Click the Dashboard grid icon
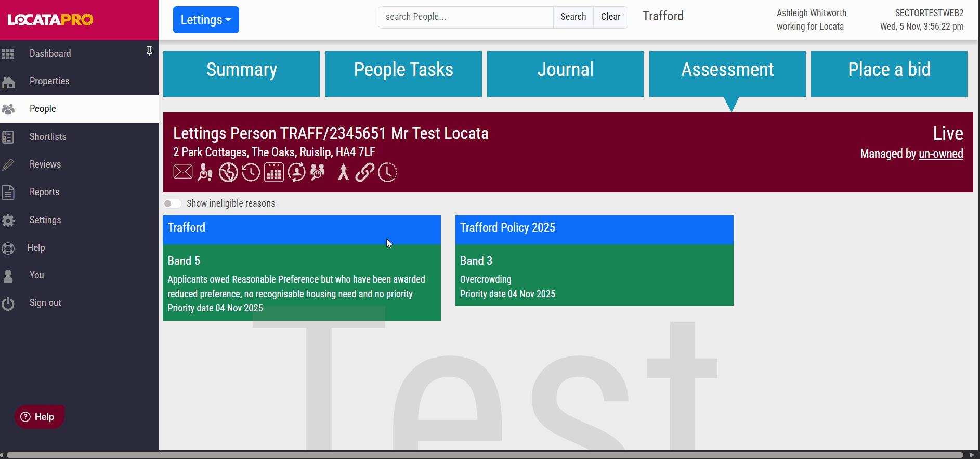The height and width of the screenshot is (459, 980). 8,54
